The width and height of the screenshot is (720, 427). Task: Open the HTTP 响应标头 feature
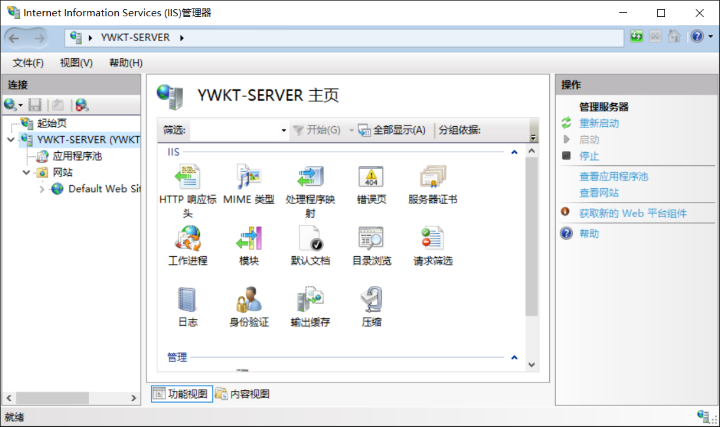click(187, 191)
